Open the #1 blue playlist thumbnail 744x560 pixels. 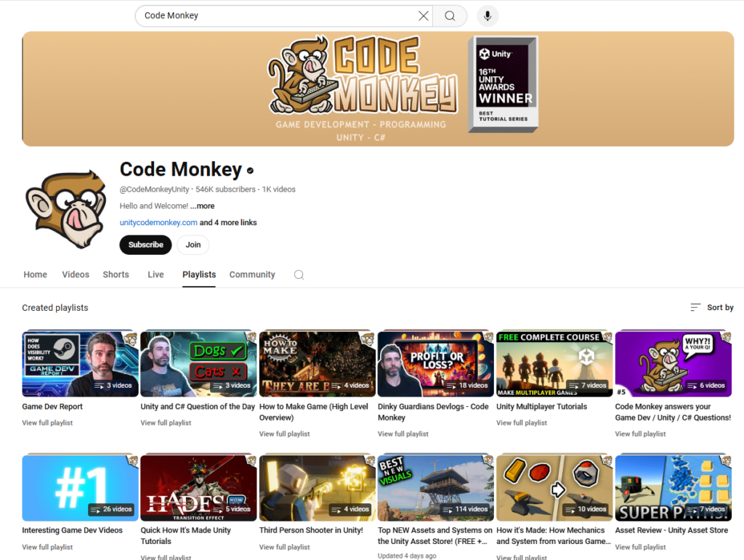pyautogui.click(x=80, y=488)
